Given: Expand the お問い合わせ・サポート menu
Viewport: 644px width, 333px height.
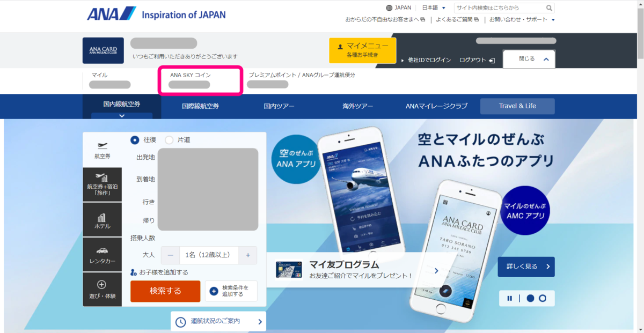Looking at the screenshot, I should pos(522,20).
